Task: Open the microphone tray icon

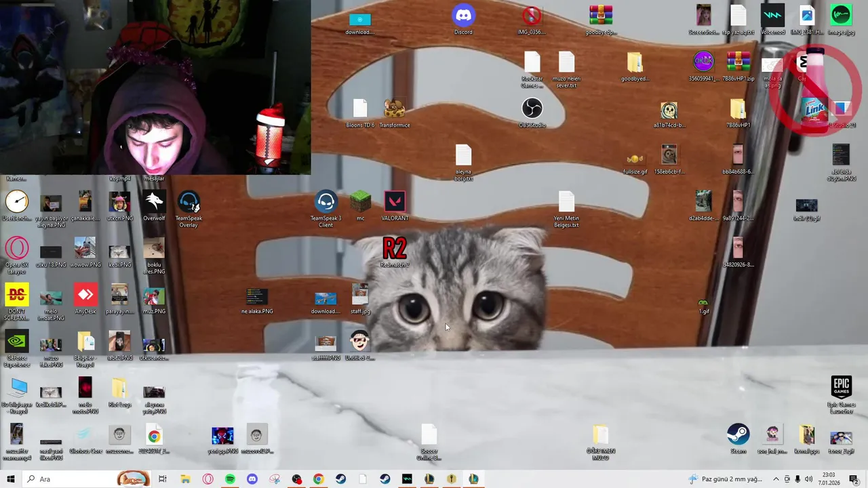Action: 797,479
